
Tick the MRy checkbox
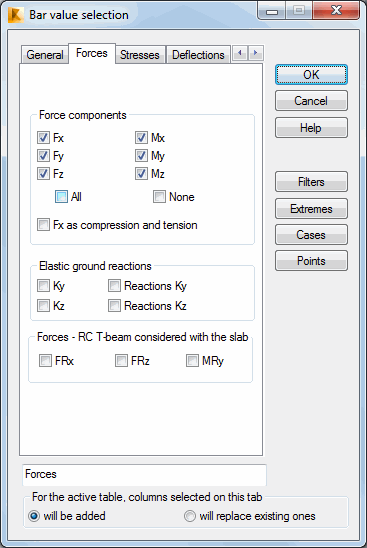tap(192, 360)
